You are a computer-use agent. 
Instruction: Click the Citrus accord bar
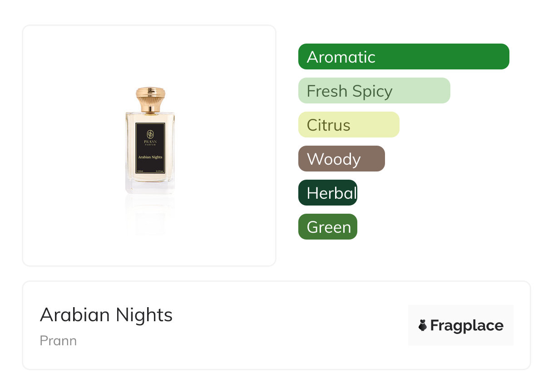(349, 125)
